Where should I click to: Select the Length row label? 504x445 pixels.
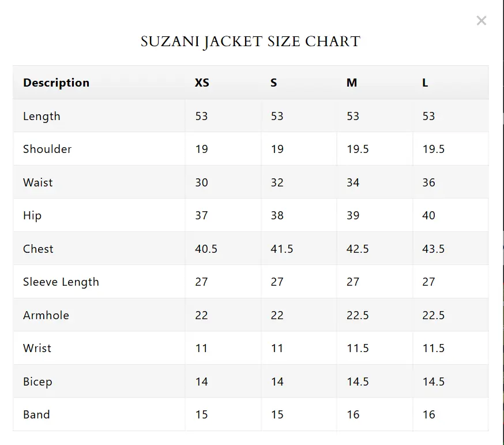pyautogui.click(x=42, y=116)
